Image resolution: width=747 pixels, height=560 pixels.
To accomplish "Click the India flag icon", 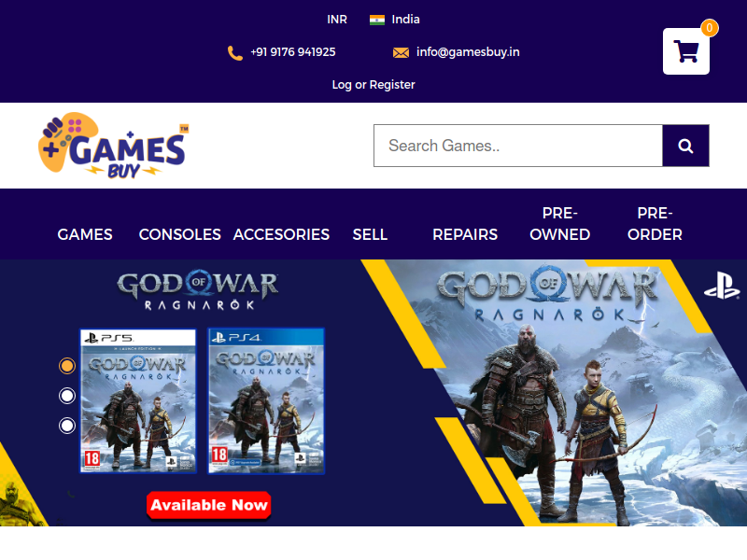I will pos(377,20).
